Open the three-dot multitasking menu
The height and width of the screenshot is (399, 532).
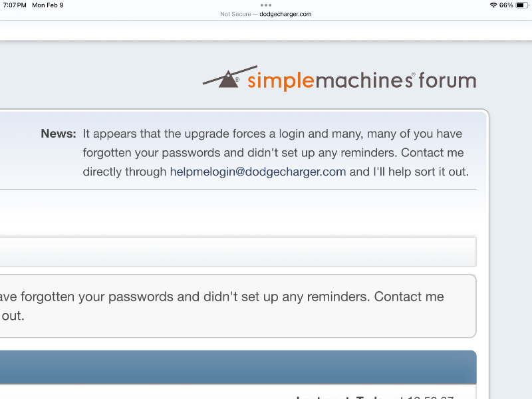click(266, 5)
